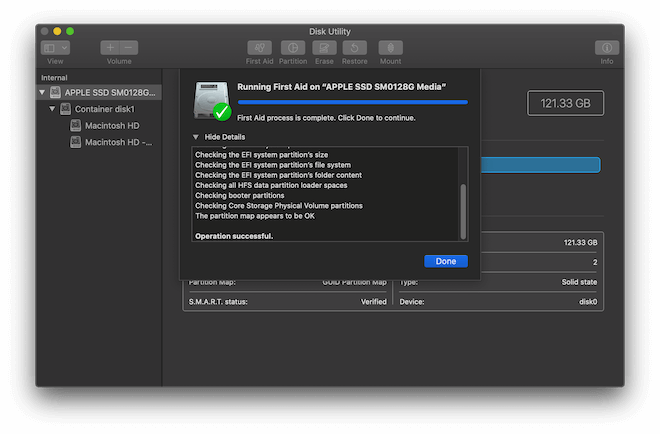Select the Macintosh HD volume

pyautogui.click(x=99, y=125)
